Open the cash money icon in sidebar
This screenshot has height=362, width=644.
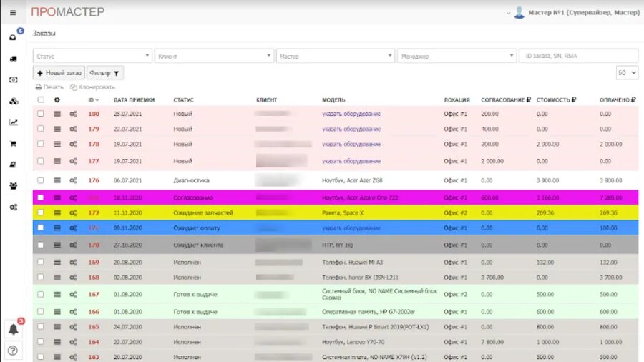(13, 80)
